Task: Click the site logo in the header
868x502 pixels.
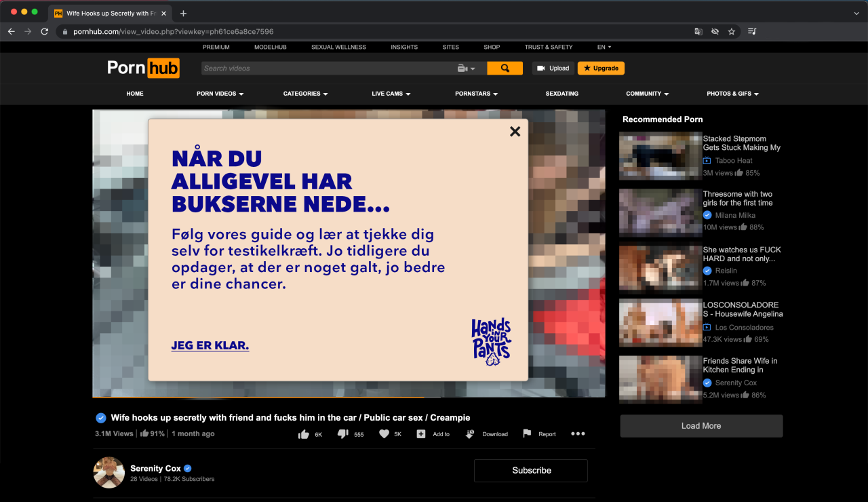Action: 143,68
